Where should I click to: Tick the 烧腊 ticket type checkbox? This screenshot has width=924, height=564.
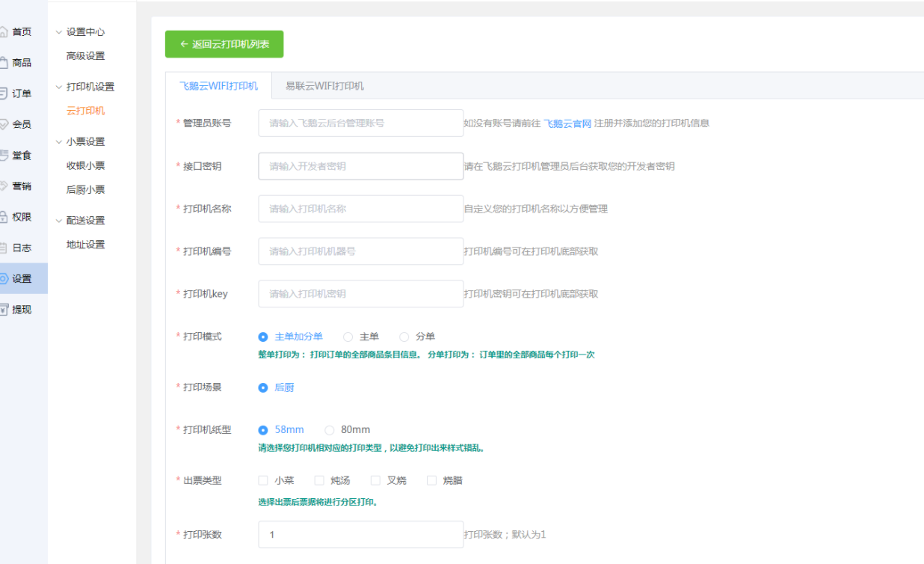click(431, 480)
